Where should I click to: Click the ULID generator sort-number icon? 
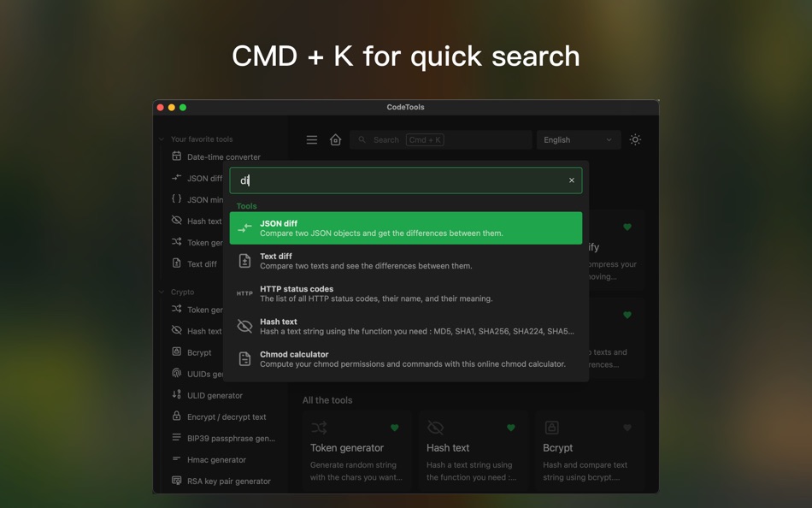[x=177, y=394]
